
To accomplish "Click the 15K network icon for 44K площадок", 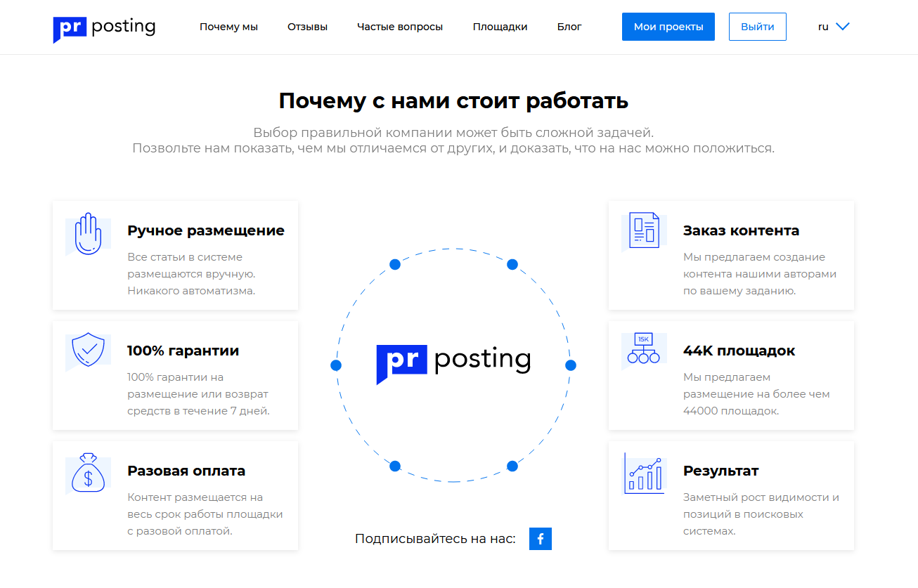I will click(x=644, y=349).
